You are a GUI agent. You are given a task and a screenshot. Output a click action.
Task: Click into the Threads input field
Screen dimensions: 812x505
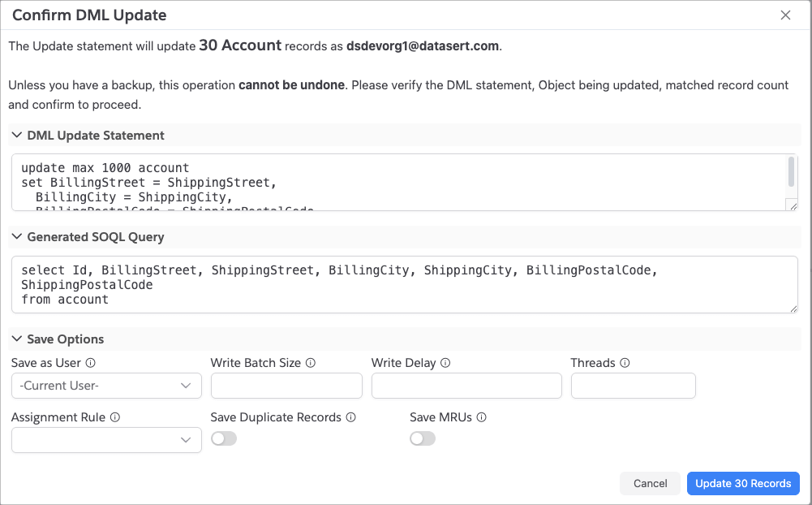[633, 386]
